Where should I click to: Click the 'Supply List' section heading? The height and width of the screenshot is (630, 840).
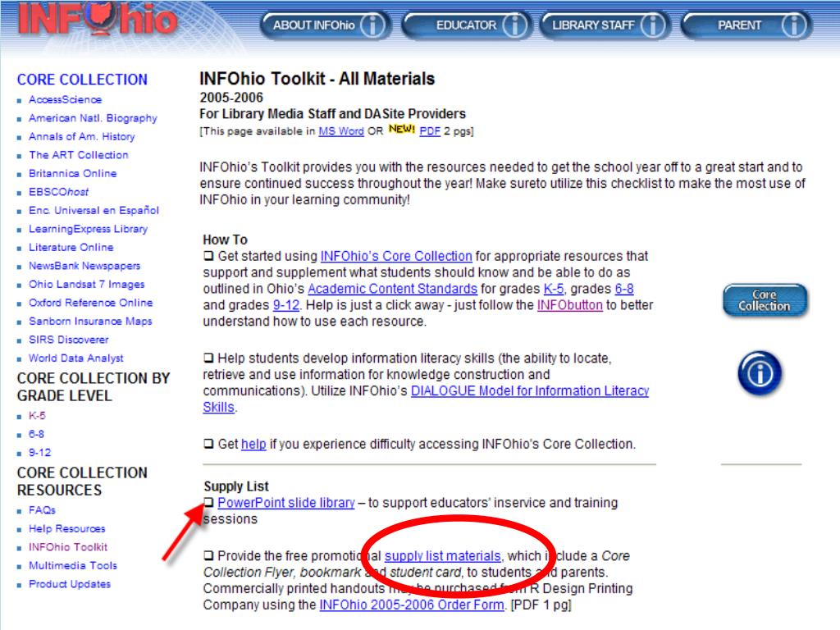click(235, 486)
